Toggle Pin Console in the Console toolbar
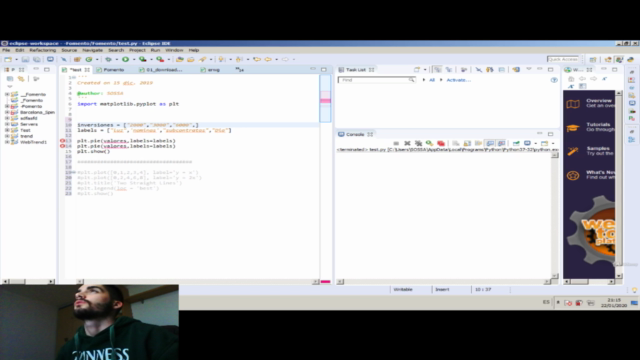The width and height of the screenshot is (640, 360). click(516, 143)
